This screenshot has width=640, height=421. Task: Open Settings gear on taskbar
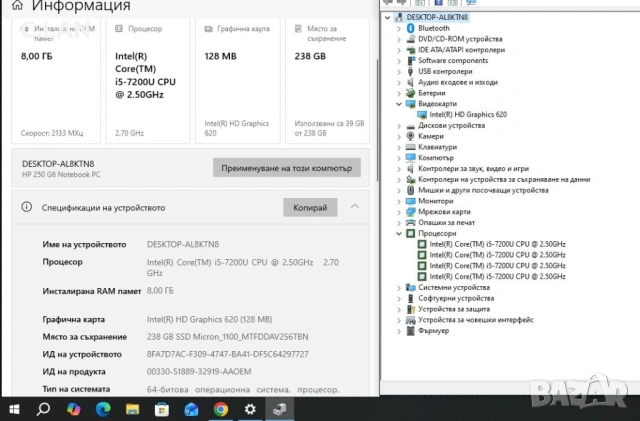click(250, 409)
